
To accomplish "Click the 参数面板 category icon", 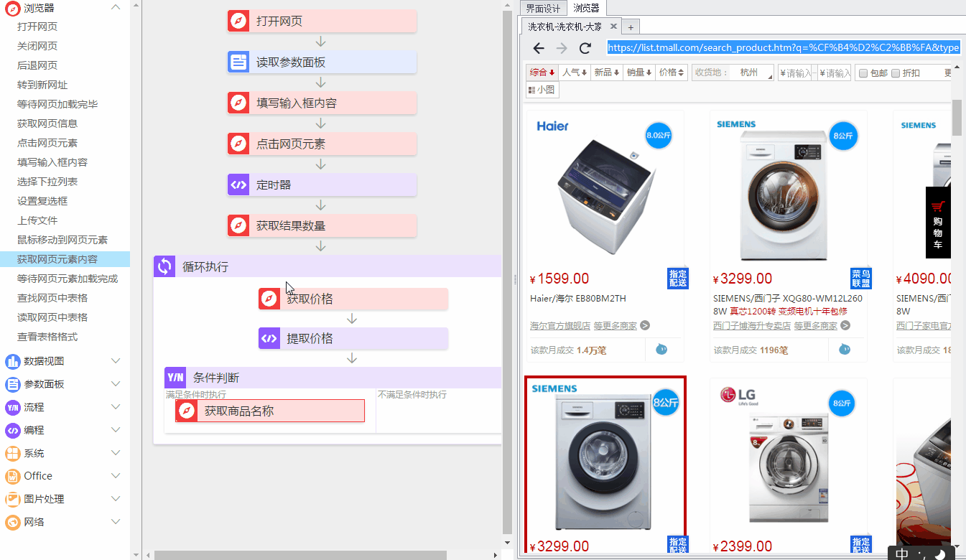I will (x=12, y=384).
